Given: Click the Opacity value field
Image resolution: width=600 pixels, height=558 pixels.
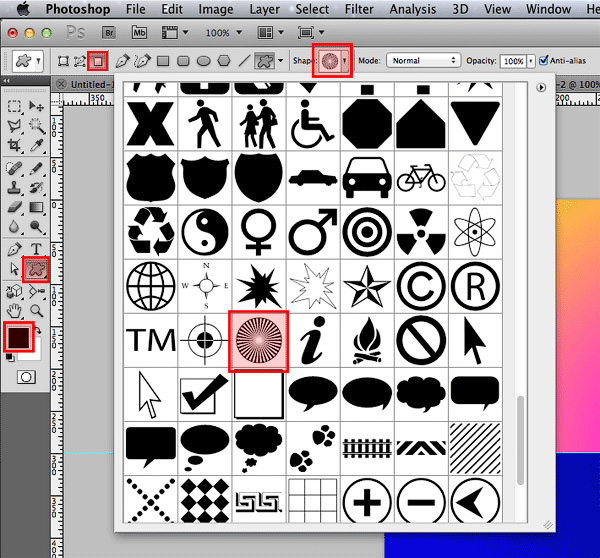Looking at the screenshot, I should 514,61.
